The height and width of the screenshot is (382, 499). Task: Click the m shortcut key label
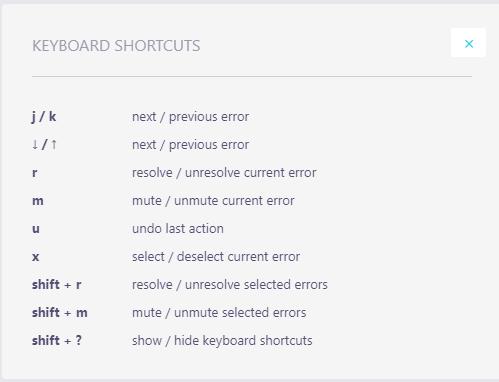point(38,201)
